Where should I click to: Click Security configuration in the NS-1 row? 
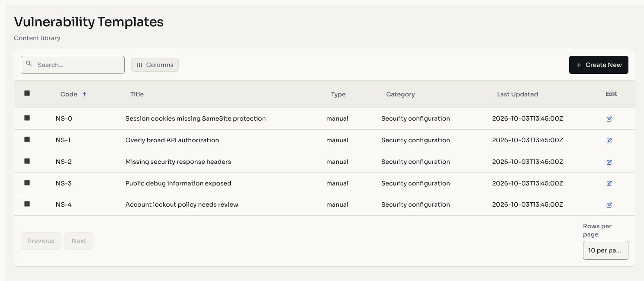[x=415, y=140]
